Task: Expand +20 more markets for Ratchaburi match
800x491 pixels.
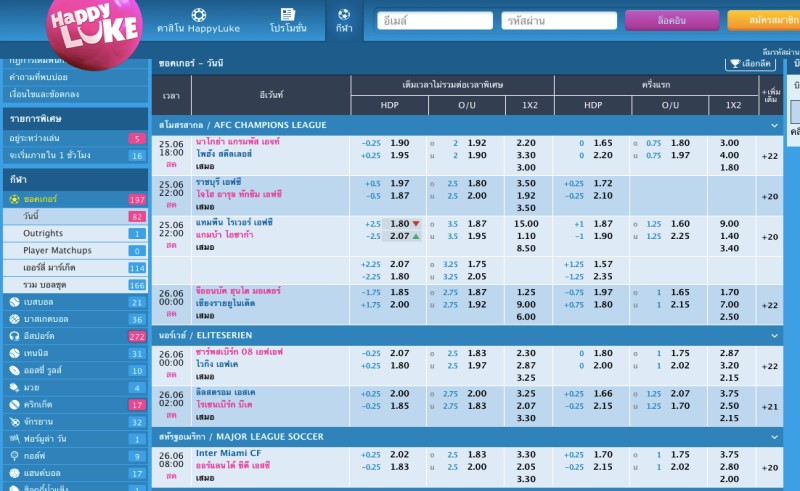Action: point(769,197)
